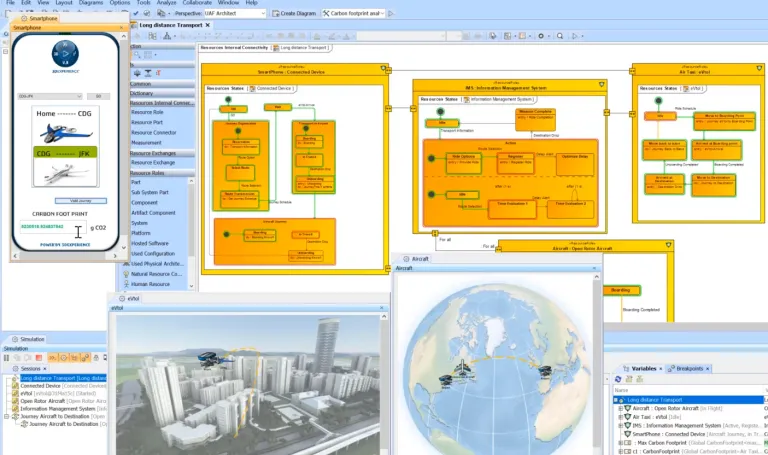Run the selected simulation configuration

pyautogui.click(x=391, y=13)
